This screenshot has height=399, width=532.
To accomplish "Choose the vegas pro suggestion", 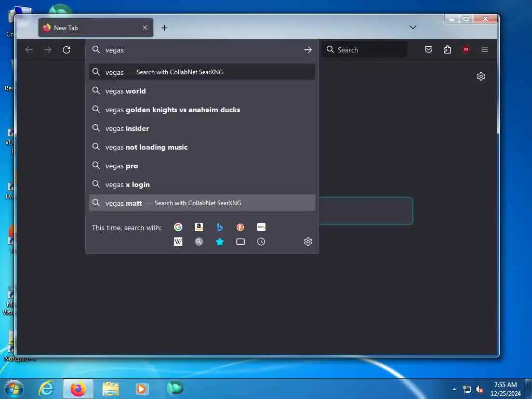I will (202, 166).
